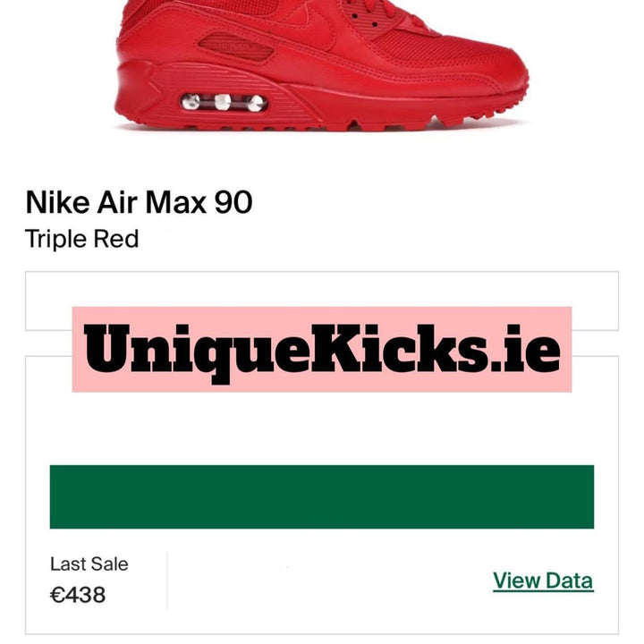Image resolution: width=644 pixels, height=644 pixels.
Task: Select the Nike Air Max 90 title
Action: (x=139, y=202)
